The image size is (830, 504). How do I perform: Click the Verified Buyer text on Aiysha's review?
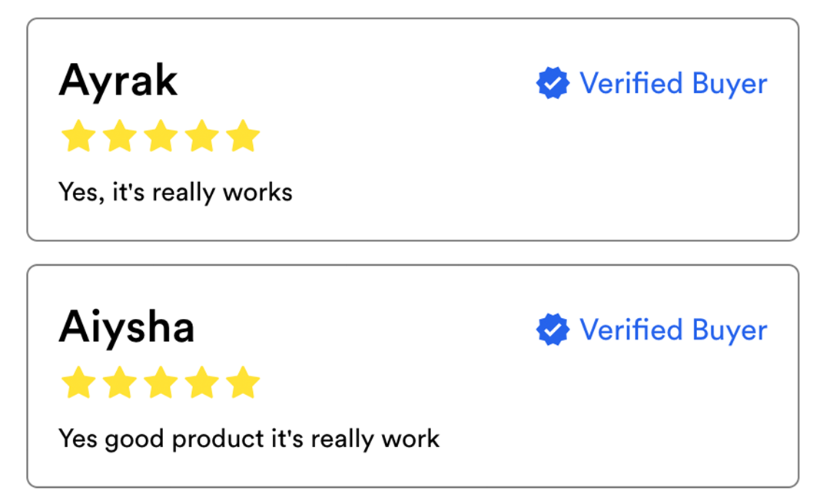(673, 330)
